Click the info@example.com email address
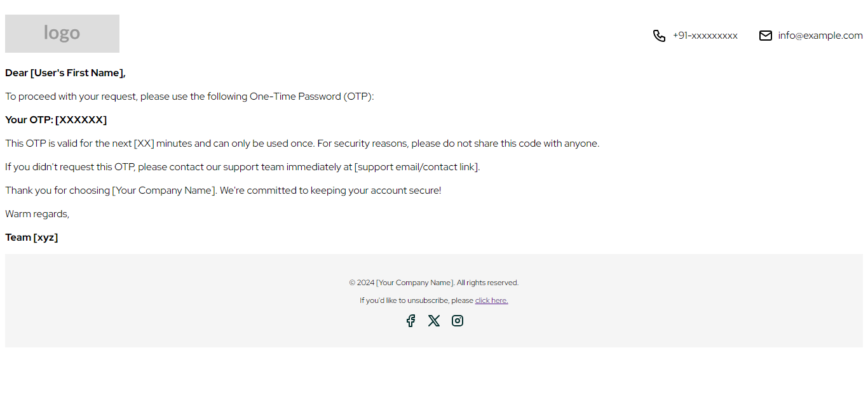The image size is (868, 402). click(x=820, y=36)
